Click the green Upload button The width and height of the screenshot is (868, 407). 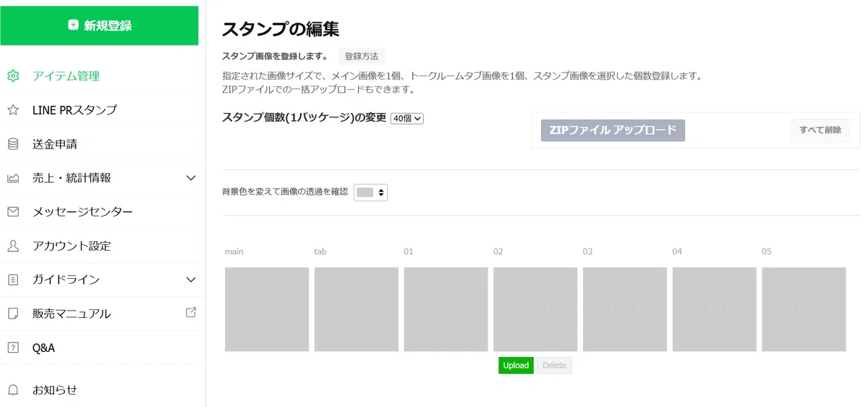pyautogui.click(x=516, y=366)
